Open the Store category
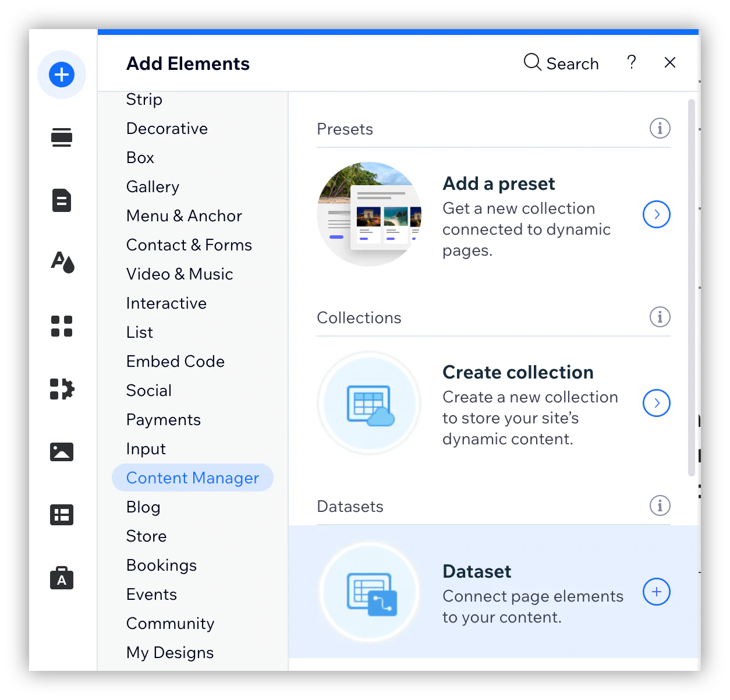This screenshot has height=700, width=730. tap(147, 536)
